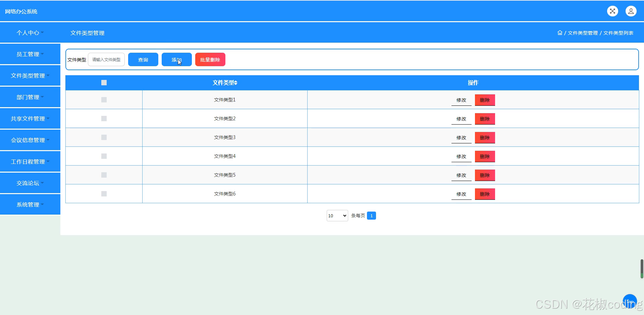Screen dimensions: 644x315
Task: Click 修改 for 文件类型6
Action: tap(462, 194)
